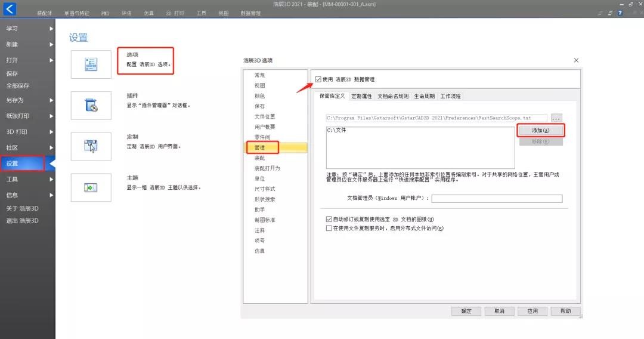Switch to the 仿真 ribbon tab
This screenshot has height=339, width=644.
[148, 13]
